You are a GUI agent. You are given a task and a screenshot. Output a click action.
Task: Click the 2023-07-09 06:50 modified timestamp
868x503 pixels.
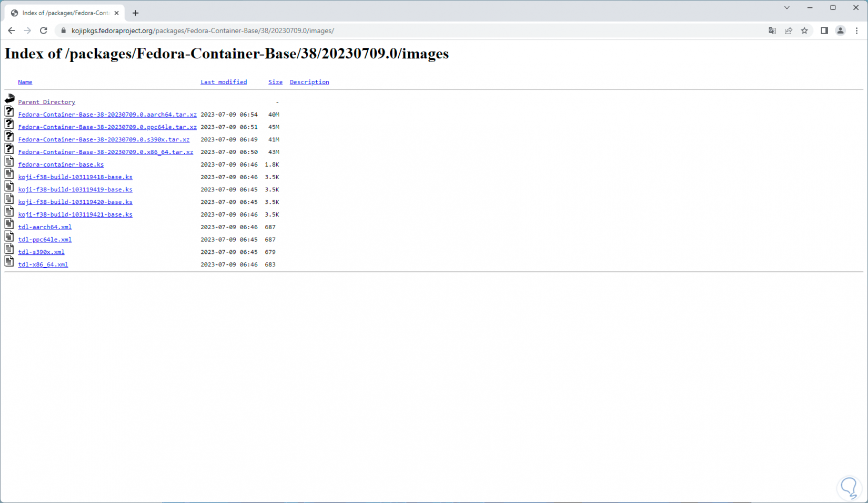(x=229, y=152)
